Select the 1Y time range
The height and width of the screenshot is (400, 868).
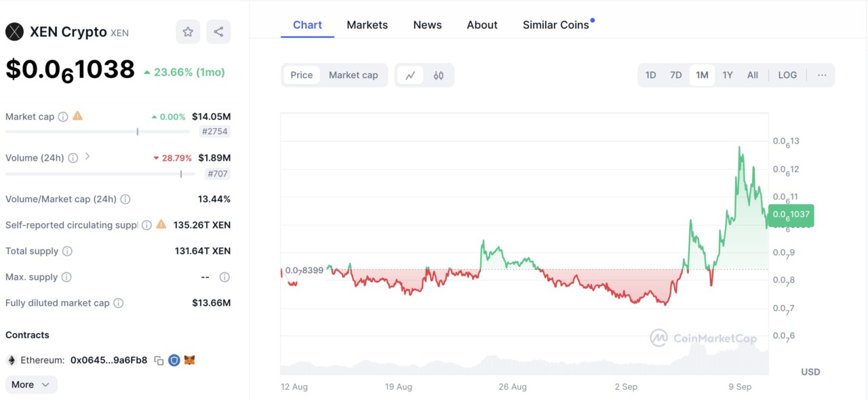727,75
